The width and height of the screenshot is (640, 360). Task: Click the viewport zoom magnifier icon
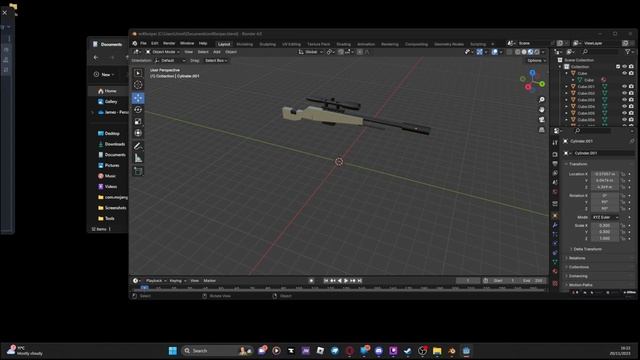point(542,100)
